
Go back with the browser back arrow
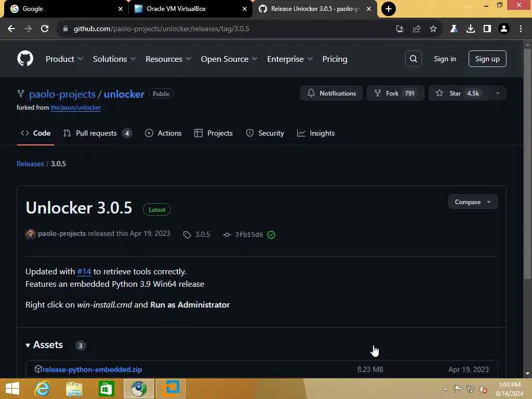[11, 29]
